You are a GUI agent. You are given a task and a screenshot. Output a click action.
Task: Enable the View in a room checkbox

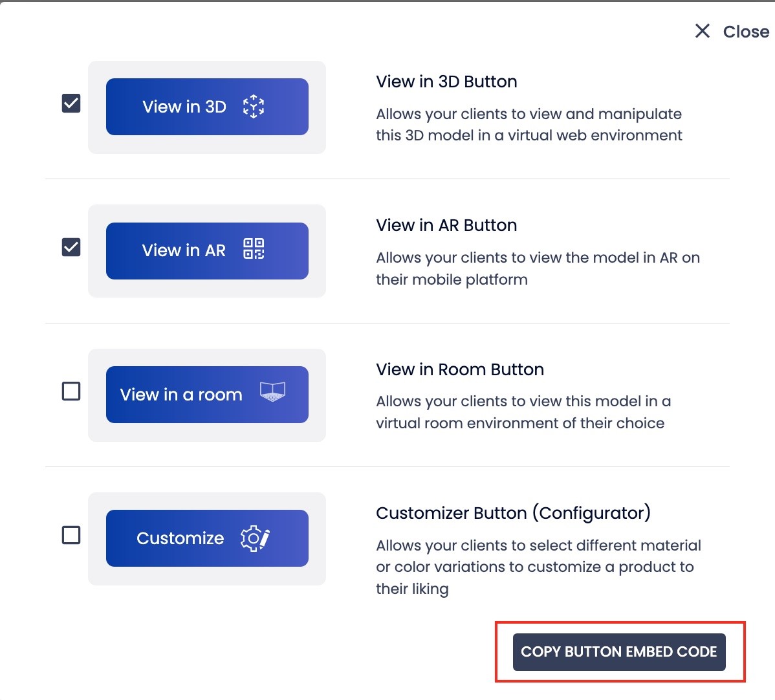71,391
